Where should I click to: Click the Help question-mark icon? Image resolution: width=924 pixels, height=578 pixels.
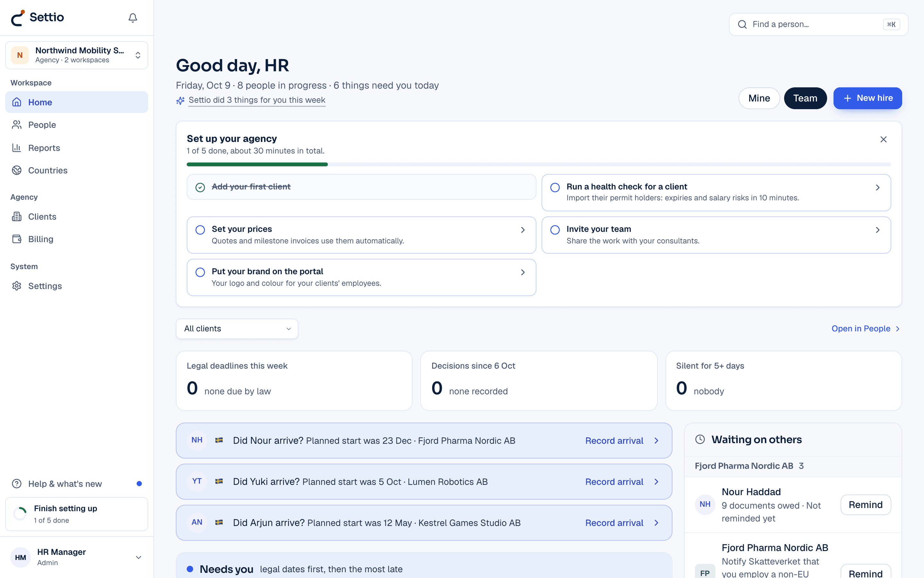(16, 484)
